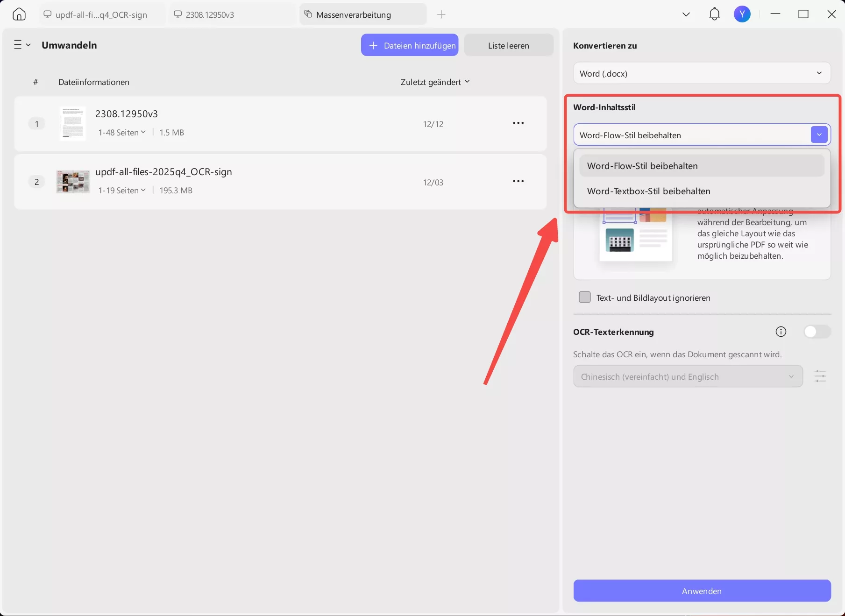The image size is (845, 616).
Task: Select 'Word-Textbox-Stil beibehalten' option
Action: (648, 191)
